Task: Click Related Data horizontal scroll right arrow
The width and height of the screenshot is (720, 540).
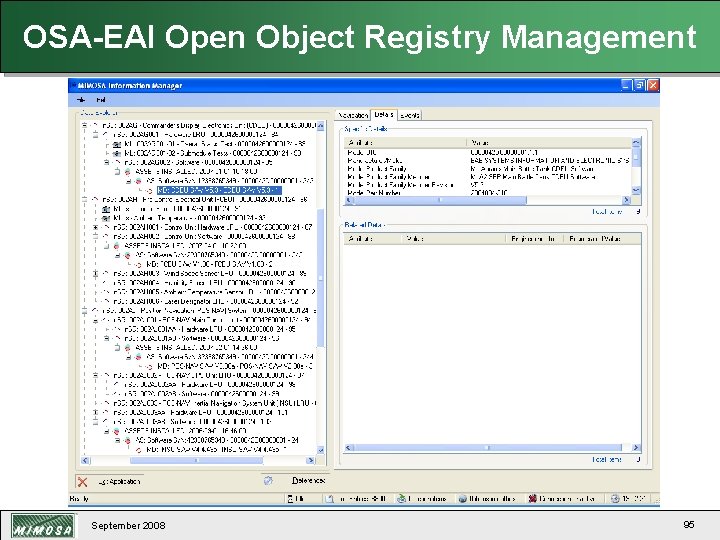Action: (636, 448)
